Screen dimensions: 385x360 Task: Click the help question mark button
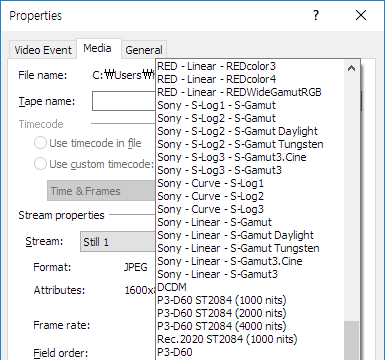(316, 15)
